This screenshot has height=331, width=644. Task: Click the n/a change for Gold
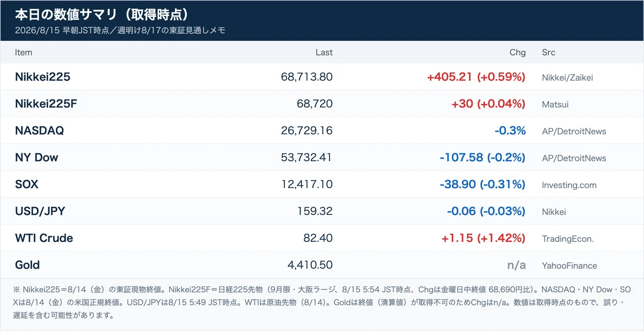(x=517, y=265)
